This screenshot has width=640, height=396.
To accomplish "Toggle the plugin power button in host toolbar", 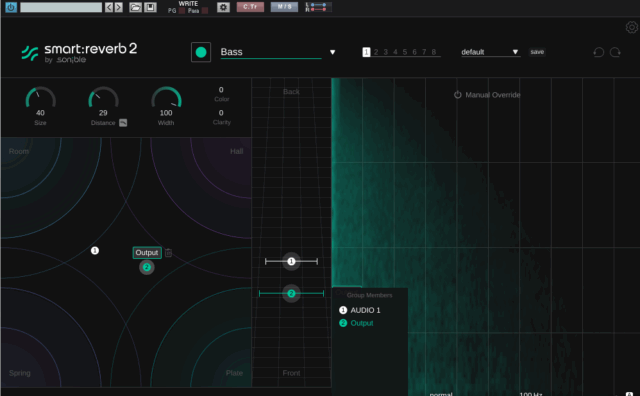I will (x=11, y=7).
